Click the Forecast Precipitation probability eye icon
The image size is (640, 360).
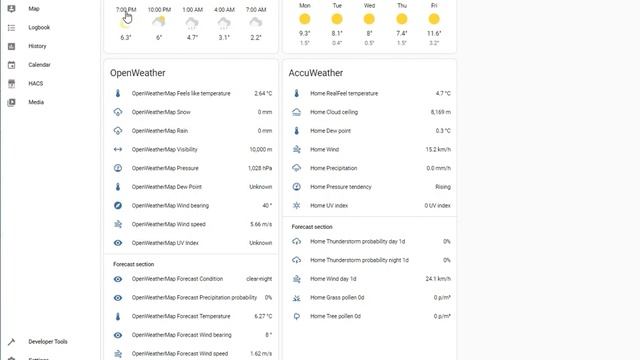118,298
